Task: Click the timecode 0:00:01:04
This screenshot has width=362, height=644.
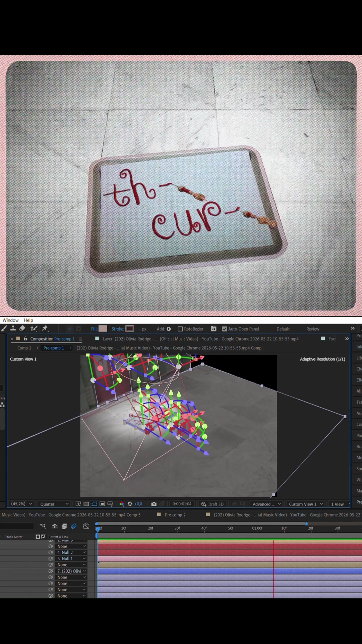Action: tap(182, 504)
